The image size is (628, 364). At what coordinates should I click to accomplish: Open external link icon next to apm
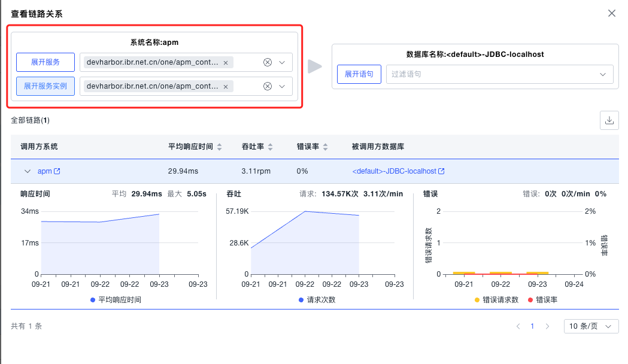click(x=57, y=171)
